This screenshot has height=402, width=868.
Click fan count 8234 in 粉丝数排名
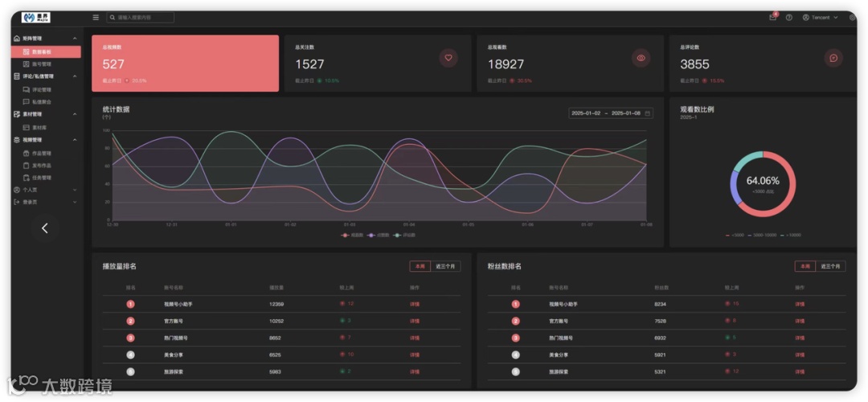(661, 304)
